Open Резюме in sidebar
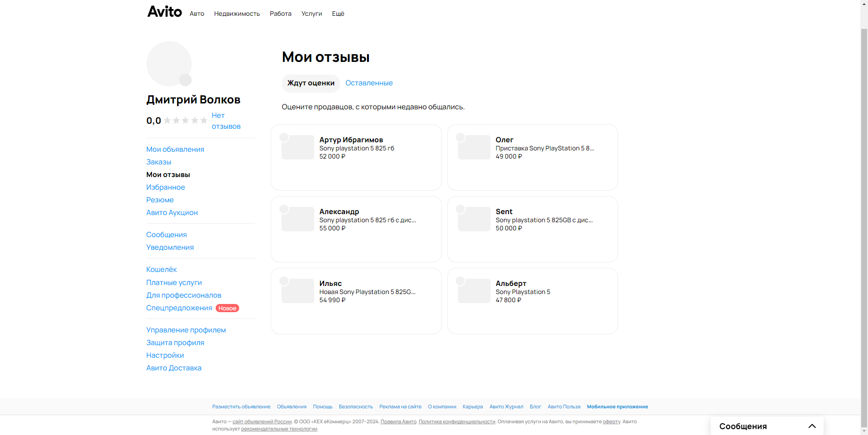The width and height of the screenshot is (868, 435). pos(160,200)
